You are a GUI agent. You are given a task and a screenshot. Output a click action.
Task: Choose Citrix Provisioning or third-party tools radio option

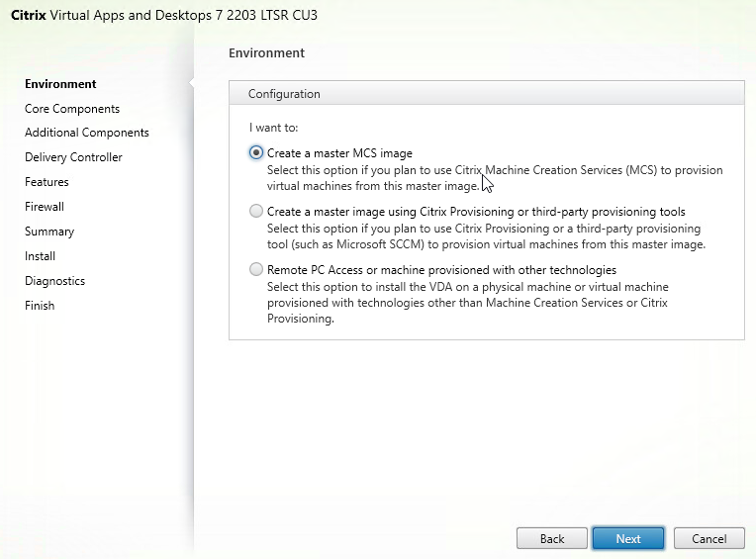(x=256, y=211)
